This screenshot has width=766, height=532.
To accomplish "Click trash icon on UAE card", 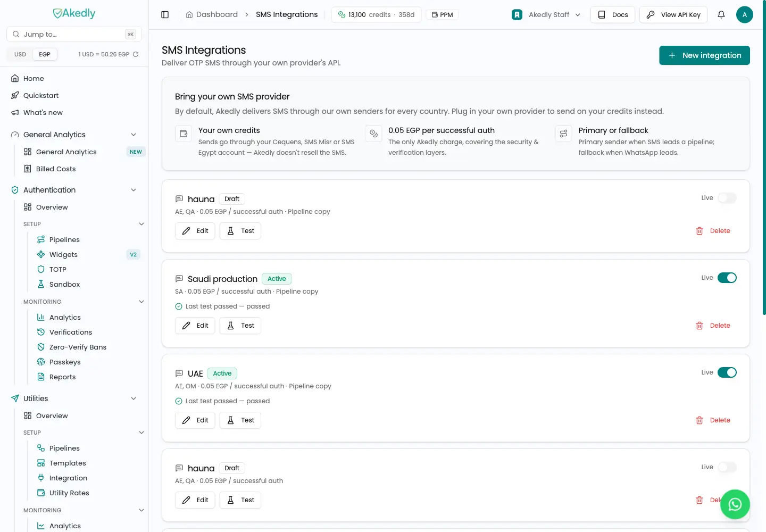I will click(x=700, y=420).
